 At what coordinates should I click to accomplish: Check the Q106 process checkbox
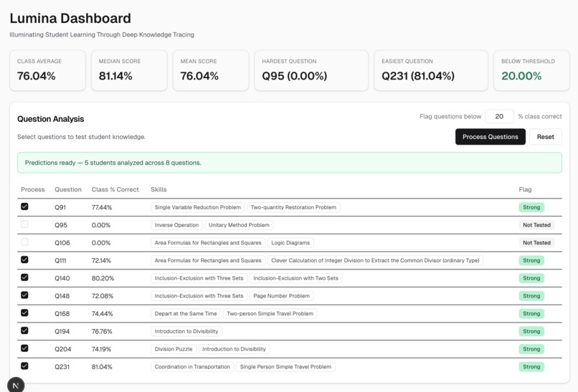(24, 242)
